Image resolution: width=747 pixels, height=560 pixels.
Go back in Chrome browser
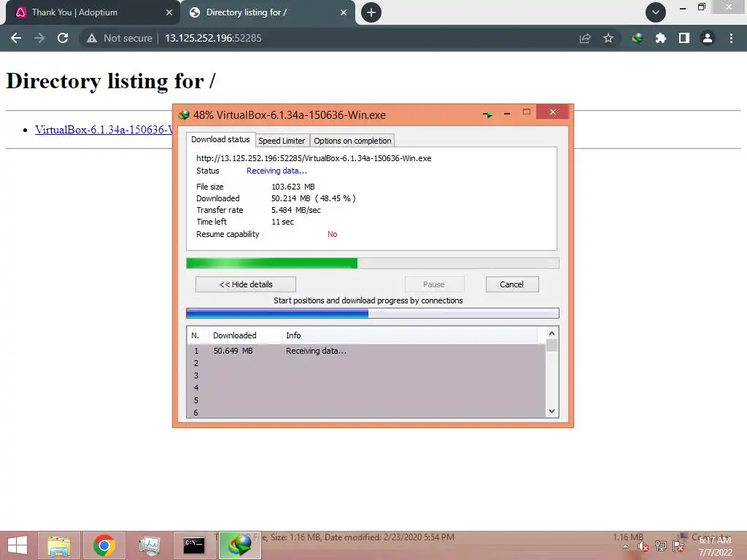16,38
